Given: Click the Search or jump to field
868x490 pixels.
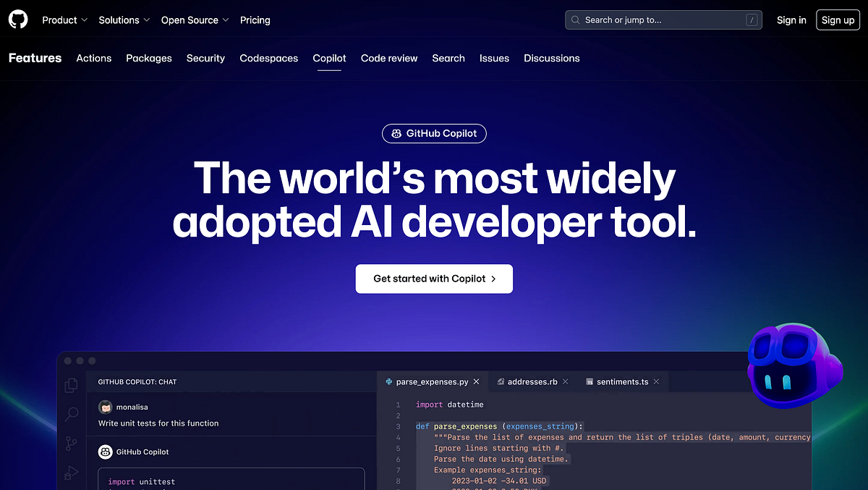Looking at the screenshot, I should [663, 20].
